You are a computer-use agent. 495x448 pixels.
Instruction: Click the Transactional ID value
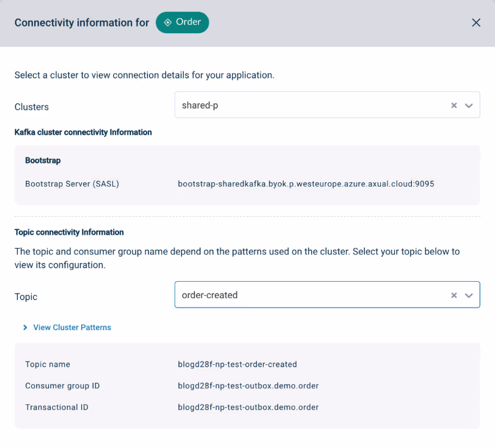click(248, 407)
